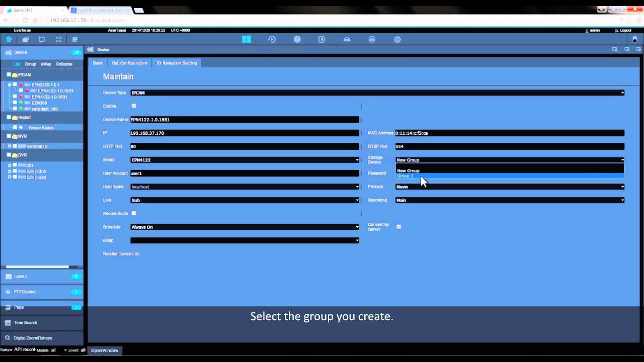
Task: Click the HTTP Port input field
Action: [245, 146]
